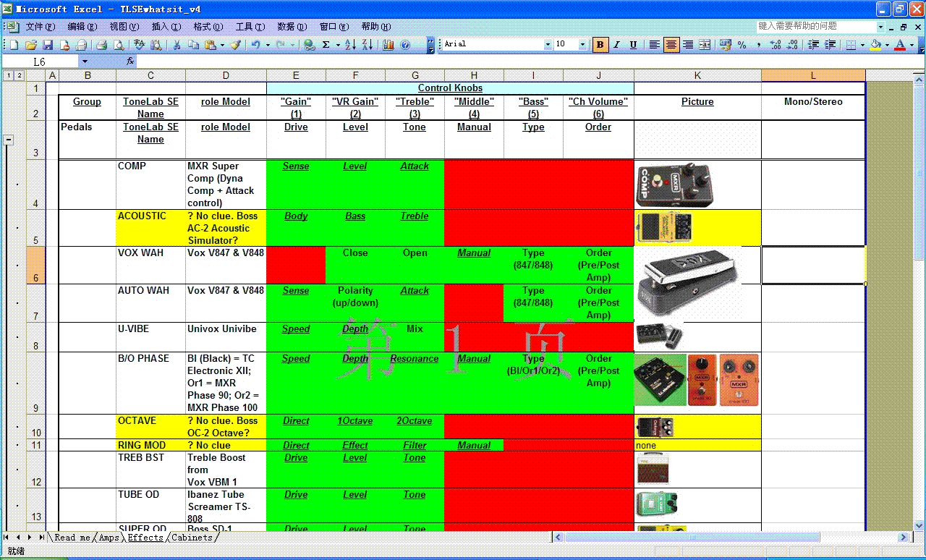Viewport: 926px width, 560px height.
Task: Copy the selection using the Copy icon
Action: [x=193, y=45]
